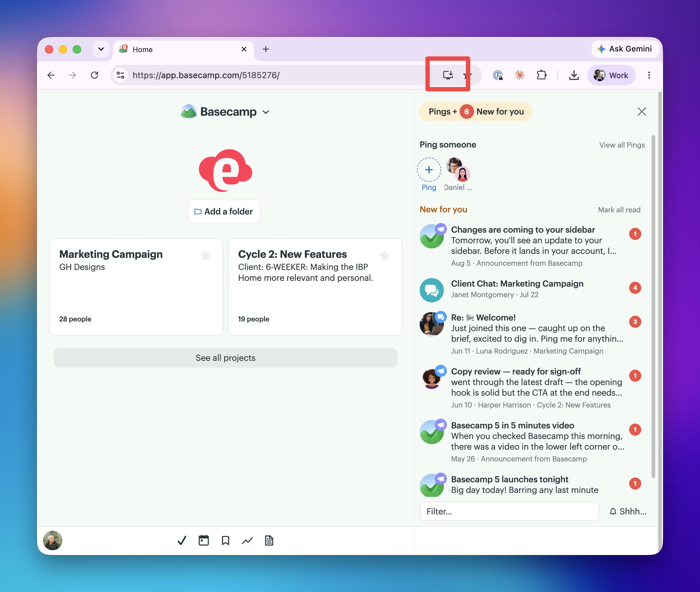Image resolution: width=700 pixels, height=592 pixels.
Task: Open the schedule calendar icon in bottom bar
Action: pyautogui.click(x=203, y=540)
